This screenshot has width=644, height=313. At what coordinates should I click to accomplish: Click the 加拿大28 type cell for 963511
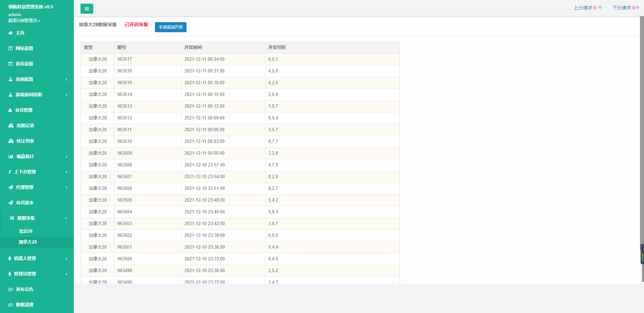(x=98, y=129)
